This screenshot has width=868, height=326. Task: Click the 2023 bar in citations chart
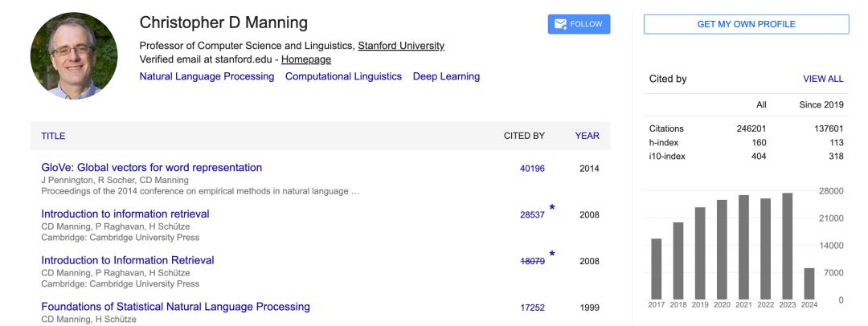pyautogui.click(x=787, y=246)
